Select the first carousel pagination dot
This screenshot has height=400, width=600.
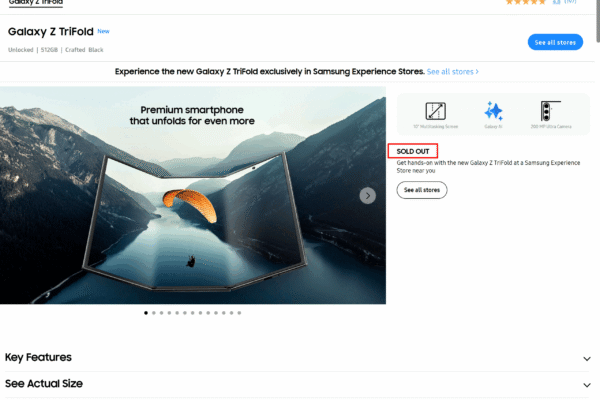click(146, 313)
